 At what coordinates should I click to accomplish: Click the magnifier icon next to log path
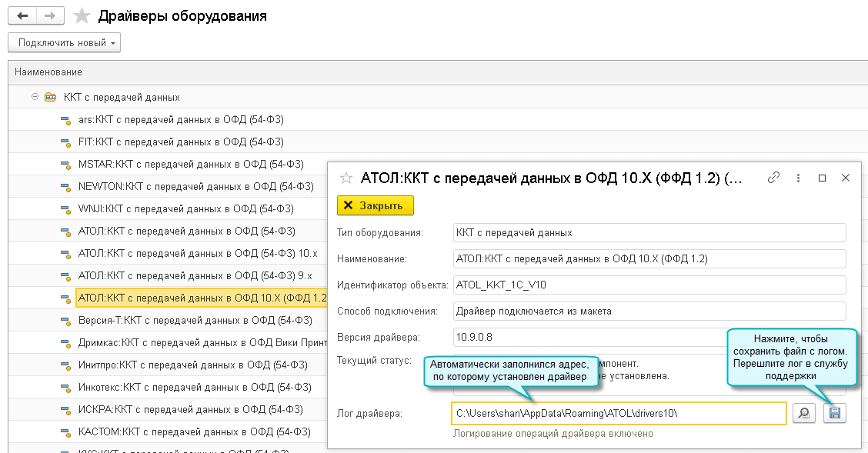coord(803,414)
